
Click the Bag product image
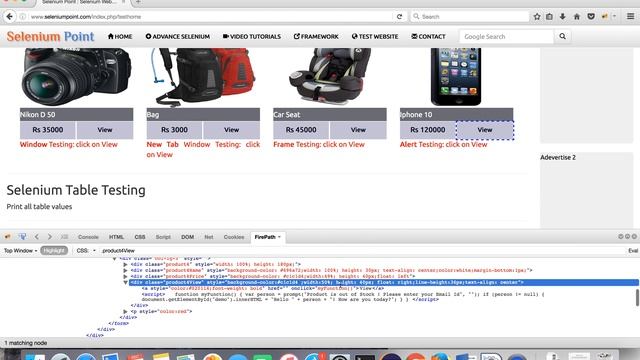[x=204, y=77]
